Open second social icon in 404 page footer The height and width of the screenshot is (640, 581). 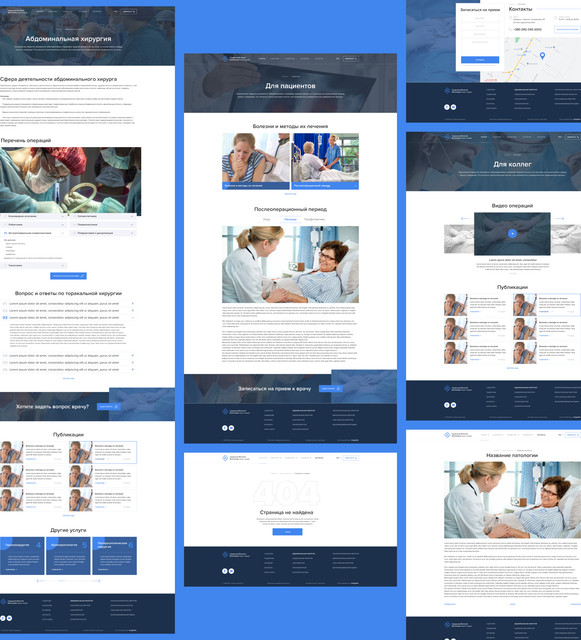pyautogui.click(x=232, y=571)
